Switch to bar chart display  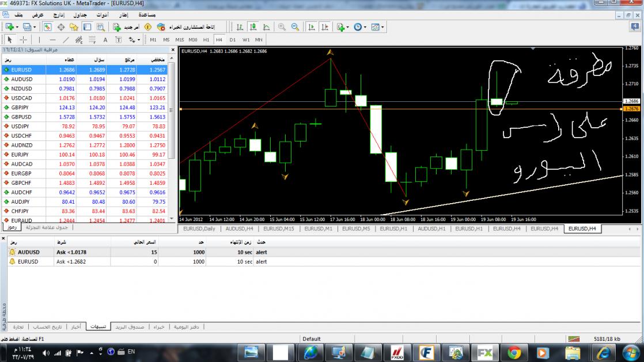[240, 27]
